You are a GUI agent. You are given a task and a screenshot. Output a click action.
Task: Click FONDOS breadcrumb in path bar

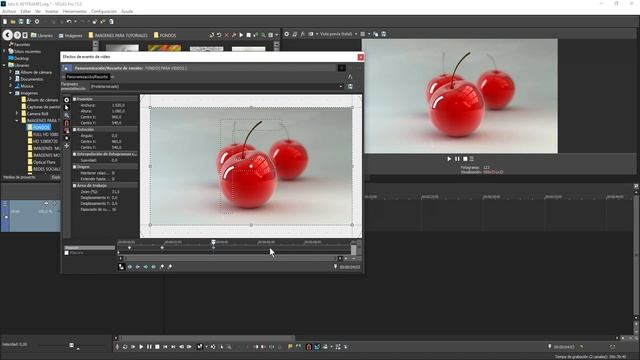165,36
